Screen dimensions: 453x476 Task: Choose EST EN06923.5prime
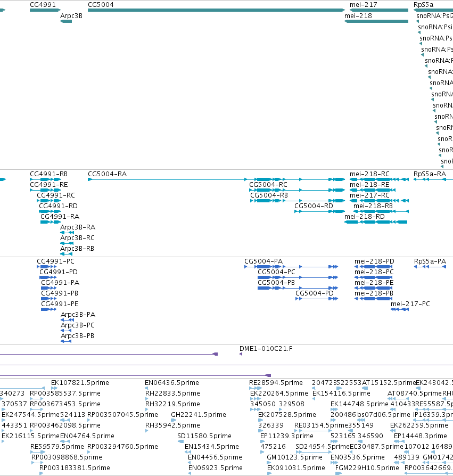pyautogui.click(x=215, y=468)
